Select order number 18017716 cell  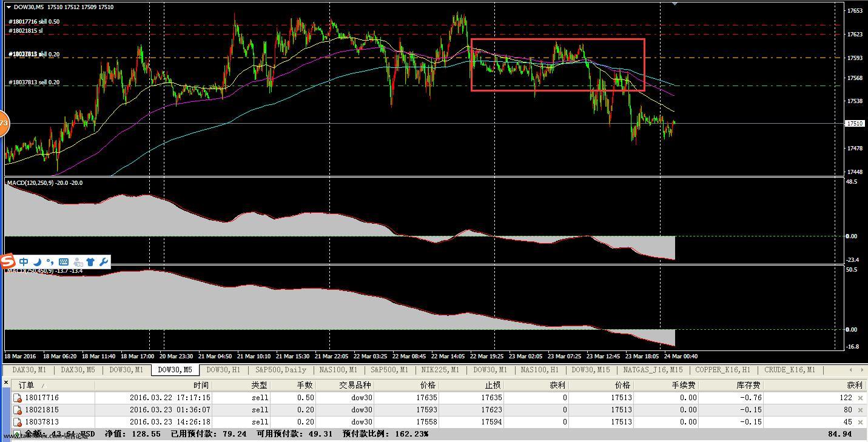click(x=42, y=398)
